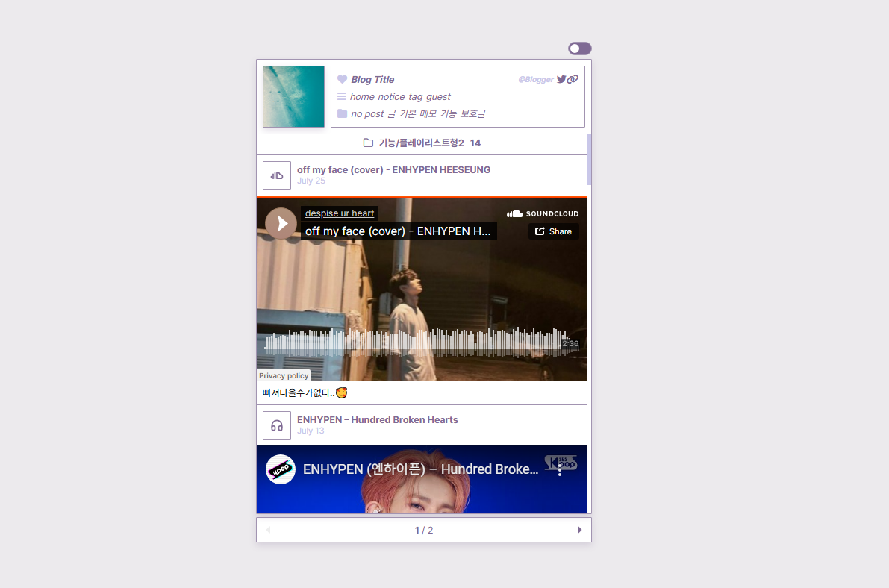Click the Twitter bird icon

point(561,79)
